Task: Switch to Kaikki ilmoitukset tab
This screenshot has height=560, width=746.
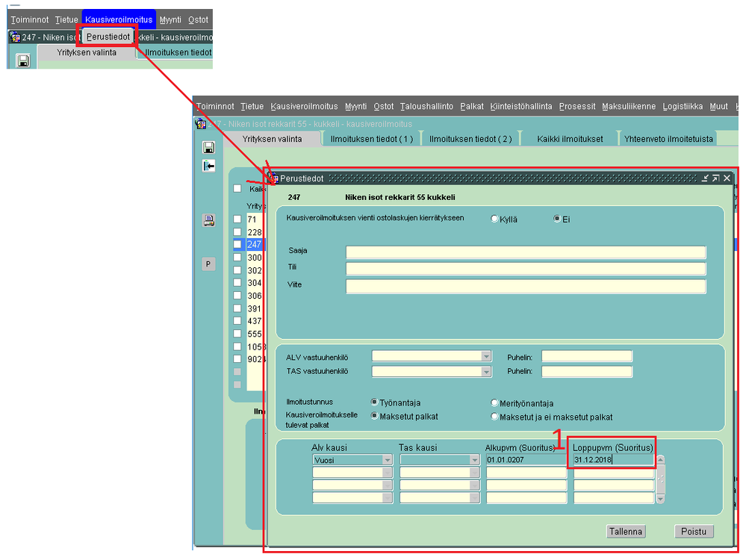Action: 570,139
